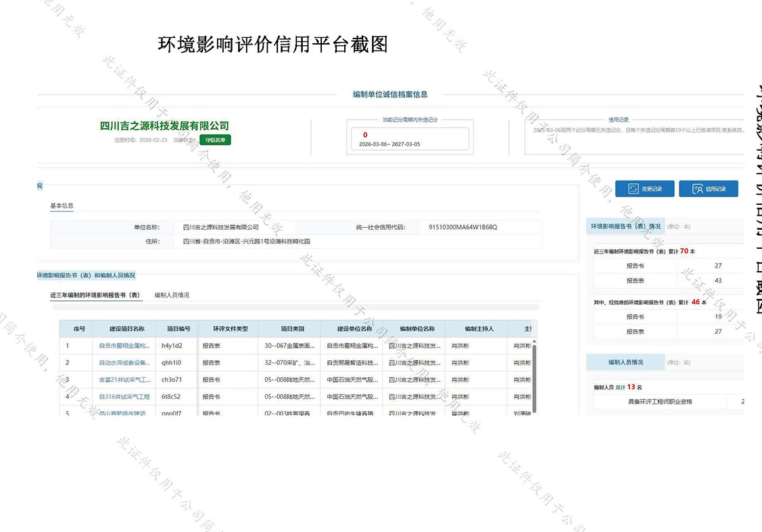Click the credit code 91510300MA64W1B68Q

pyautogui.click(x=462, y=227)
